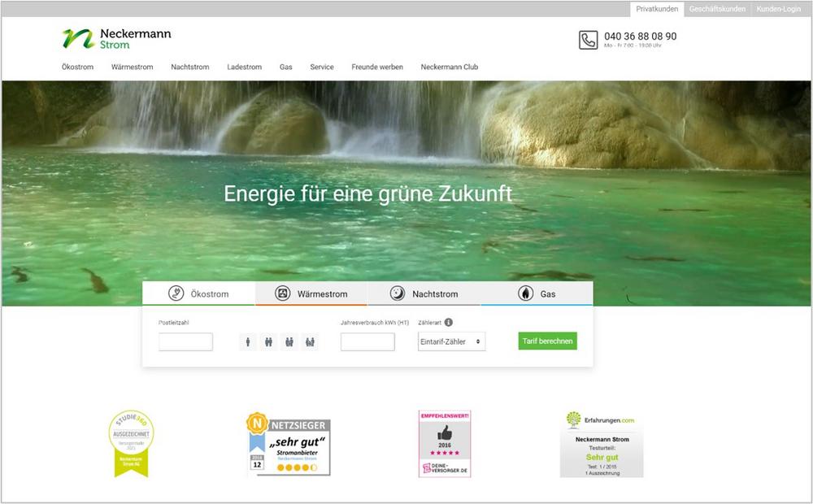The width and height of the screenshot is (813, 504).
Task: Click the Netzsieger 'sehr gut' badge
Action: (289, 444)
